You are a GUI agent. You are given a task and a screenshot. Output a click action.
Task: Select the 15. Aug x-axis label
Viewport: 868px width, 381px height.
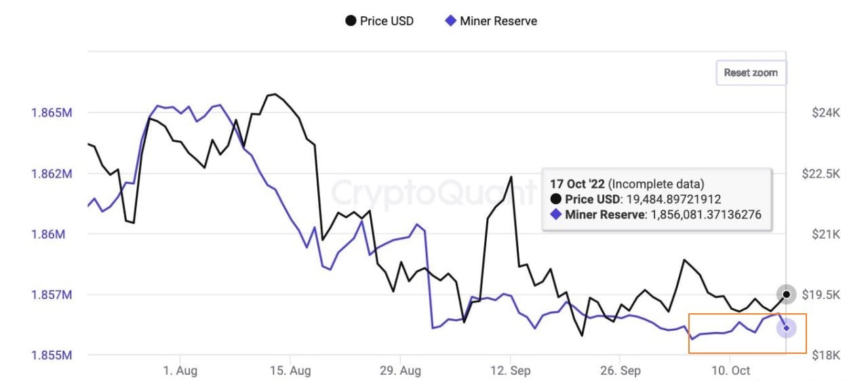290,371
